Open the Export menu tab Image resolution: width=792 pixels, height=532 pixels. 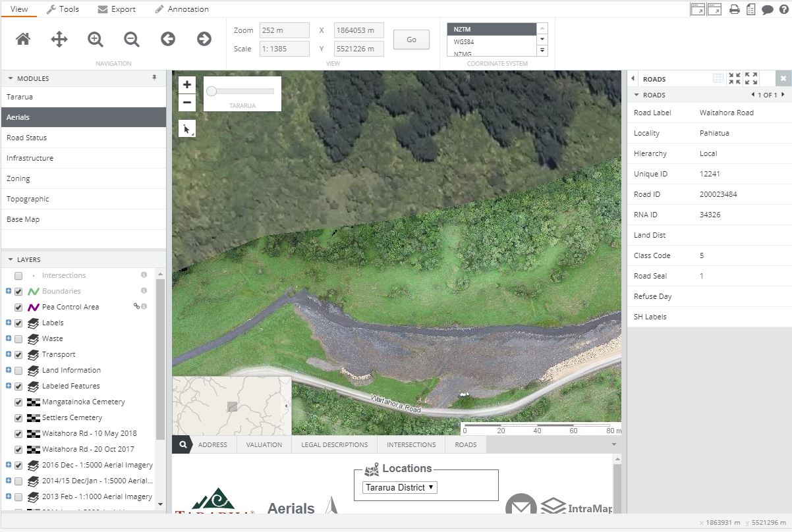click(x=117, y=9)
